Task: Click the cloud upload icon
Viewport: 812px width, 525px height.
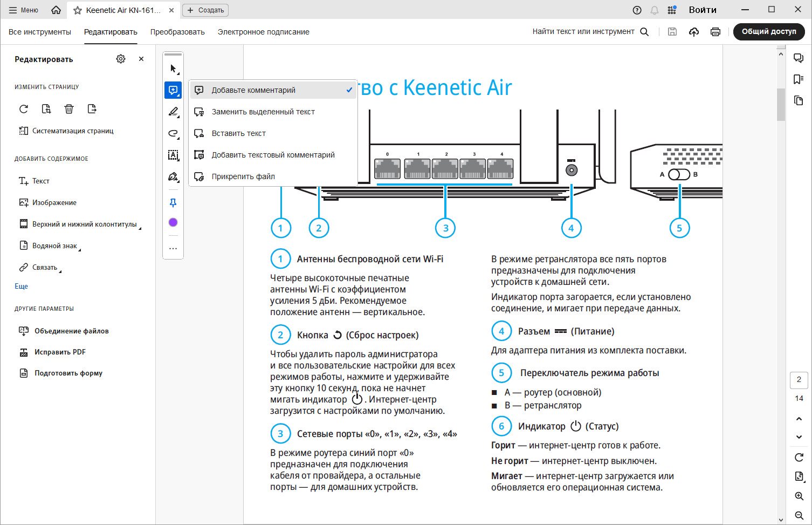Action: (x=694, y=32)
